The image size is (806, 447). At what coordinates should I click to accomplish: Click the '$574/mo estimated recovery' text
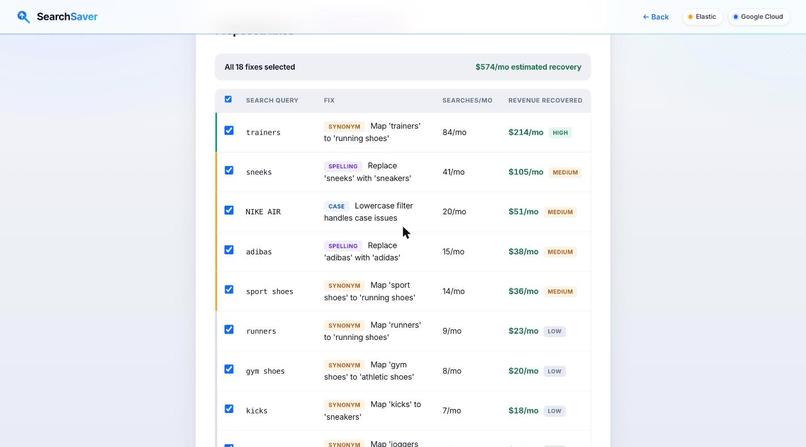[x=528, y=67]
